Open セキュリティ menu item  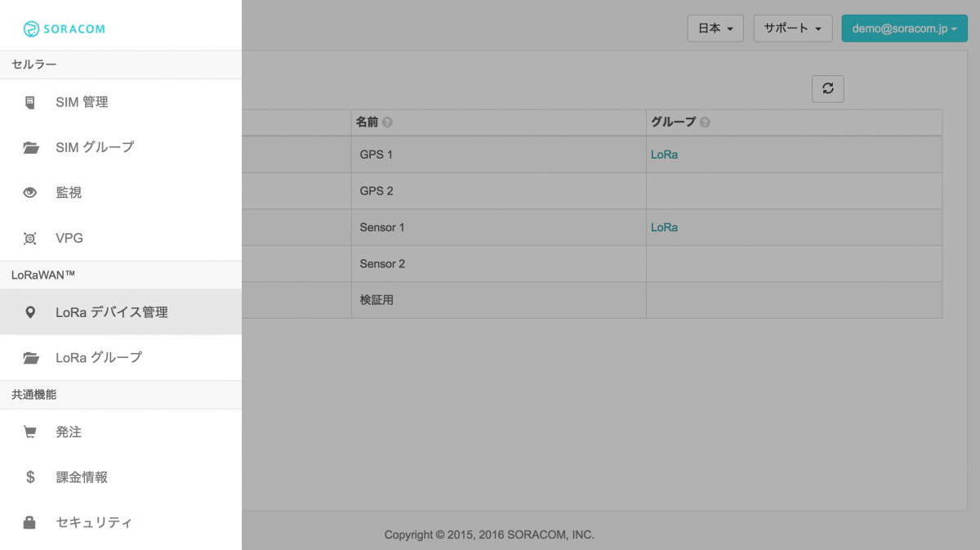(x=121, y=523)
